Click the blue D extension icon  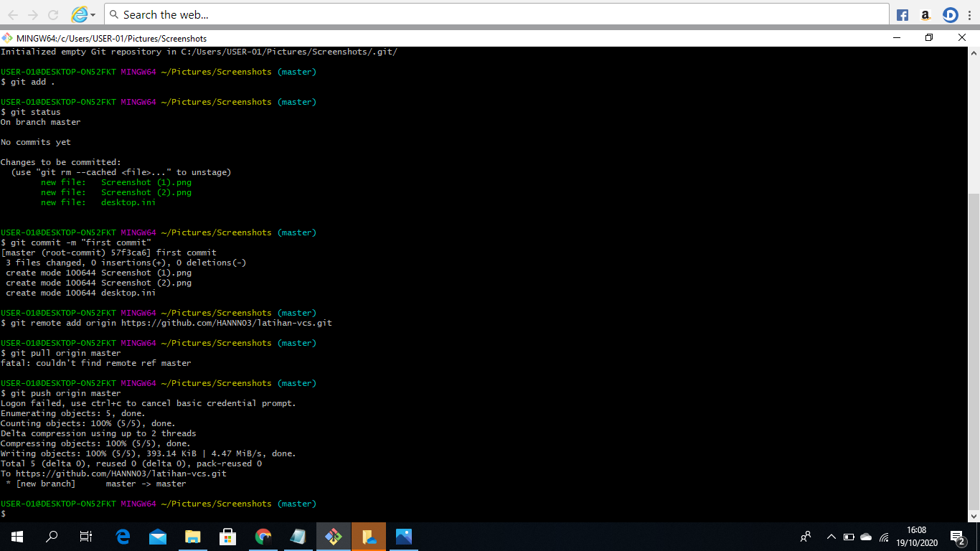click(x=950, y=14)
